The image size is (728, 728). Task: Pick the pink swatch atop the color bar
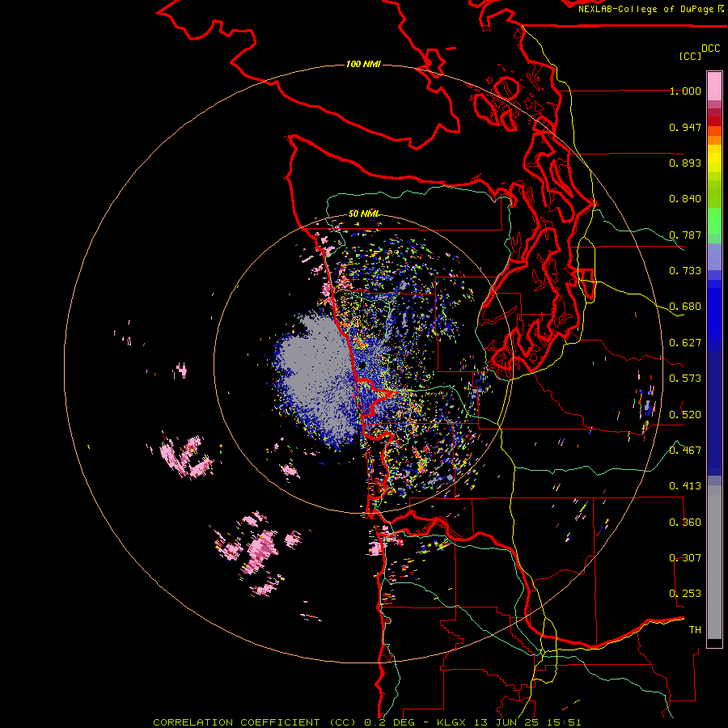coord(714,86)
